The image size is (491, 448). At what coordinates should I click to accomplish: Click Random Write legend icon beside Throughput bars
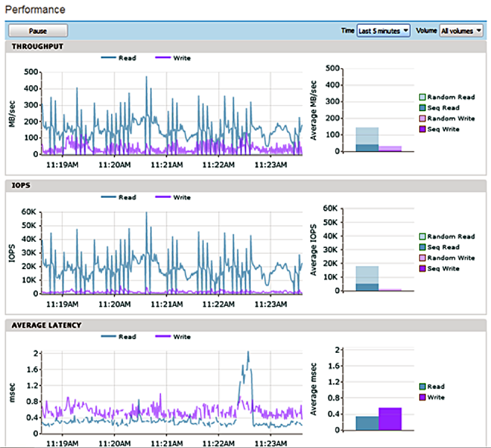(x=423, y=119)
